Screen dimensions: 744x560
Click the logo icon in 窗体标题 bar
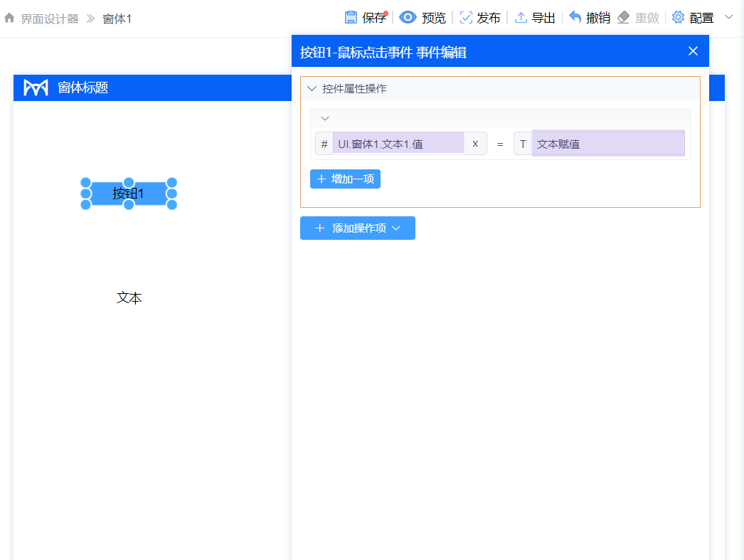36,88
